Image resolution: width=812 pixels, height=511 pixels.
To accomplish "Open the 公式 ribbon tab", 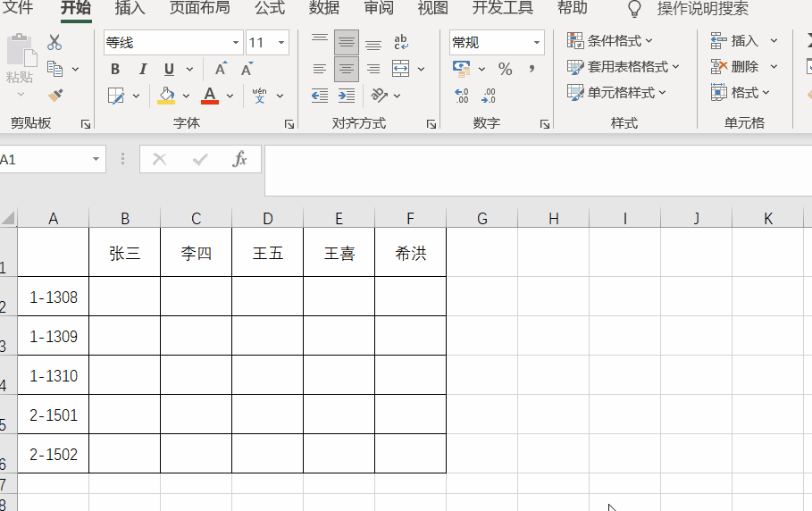I will [269, 9].
